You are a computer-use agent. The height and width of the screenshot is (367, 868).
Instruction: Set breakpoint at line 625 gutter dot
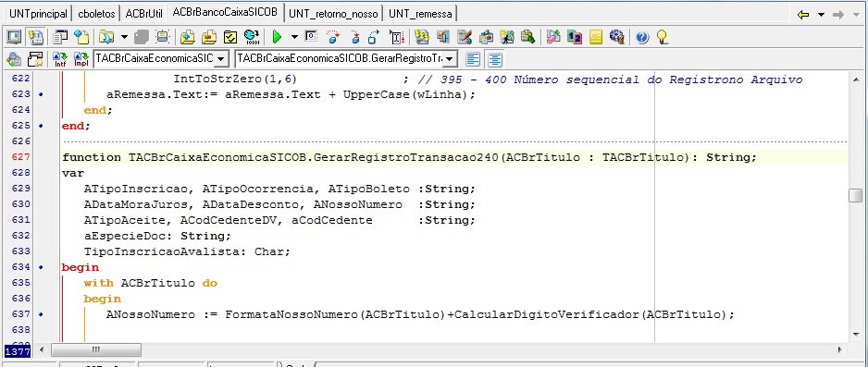click(41, 126)
